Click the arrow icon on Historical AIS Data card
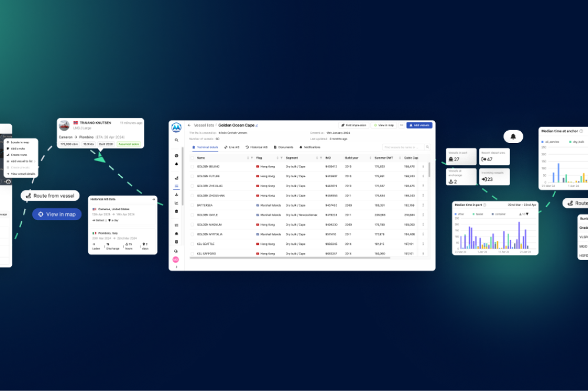Image resolution: width=588 pixels, height=392 pixels. pos(153,200)
